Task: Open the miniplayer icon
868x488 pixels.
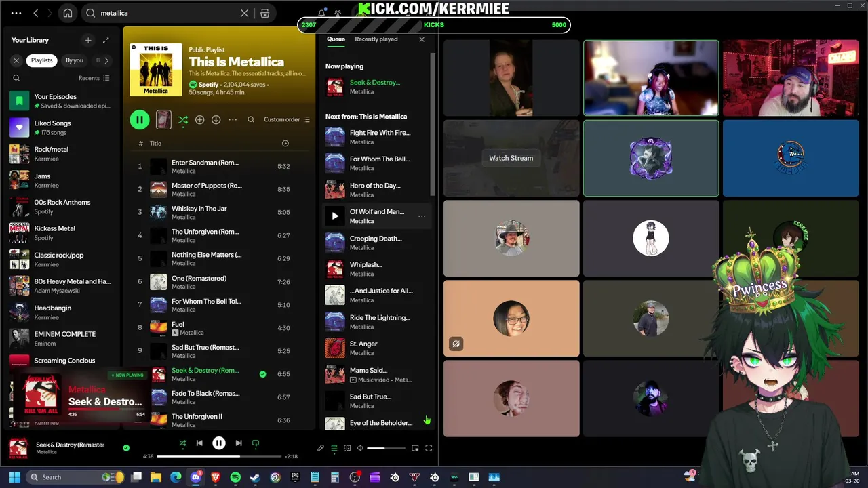Action: [x=415, y=448]
